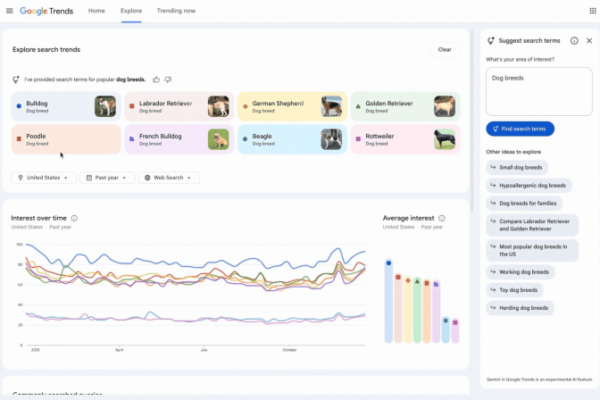Image resolution: width=600 pixels, height=400 pixels.
Task: Click help icon beside Interest over time
Action: 75,217
